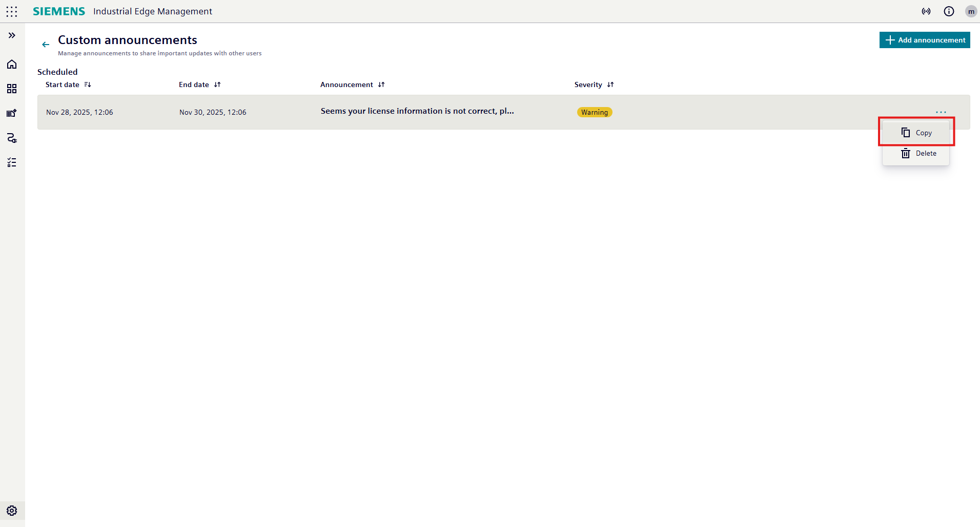980x527 pixels.
Task: Select Copy from the context menu
Action: pyautogui.click(x=916, y=133)
